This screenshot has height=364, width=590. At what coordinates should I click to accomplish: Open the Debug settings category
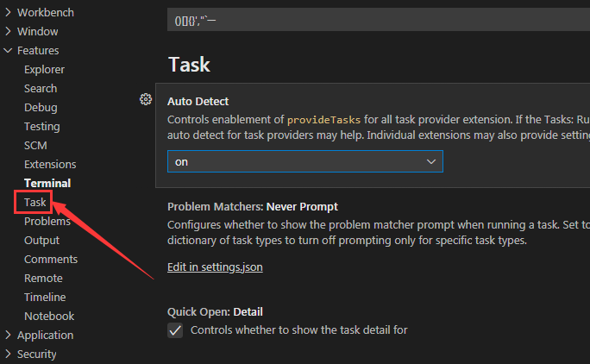[x=41, y=108]
